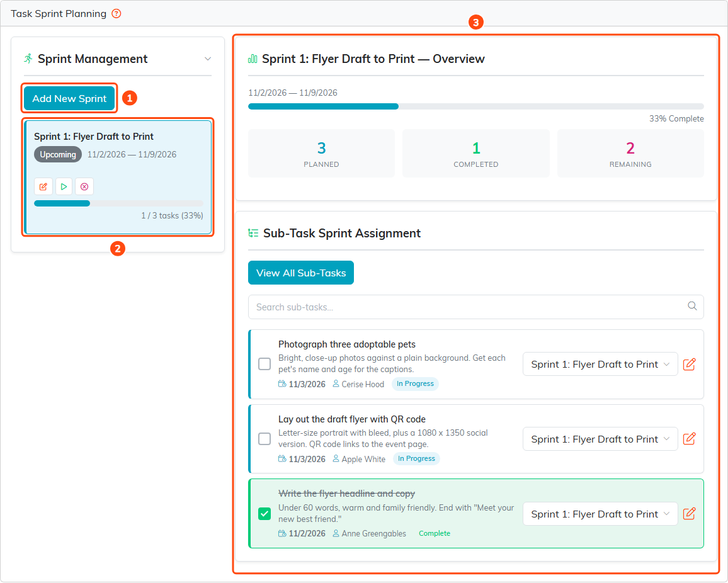Click the Photograph three adoptable pets title
This screenshot has height=583, width=728.
click(x=347, y=344)
